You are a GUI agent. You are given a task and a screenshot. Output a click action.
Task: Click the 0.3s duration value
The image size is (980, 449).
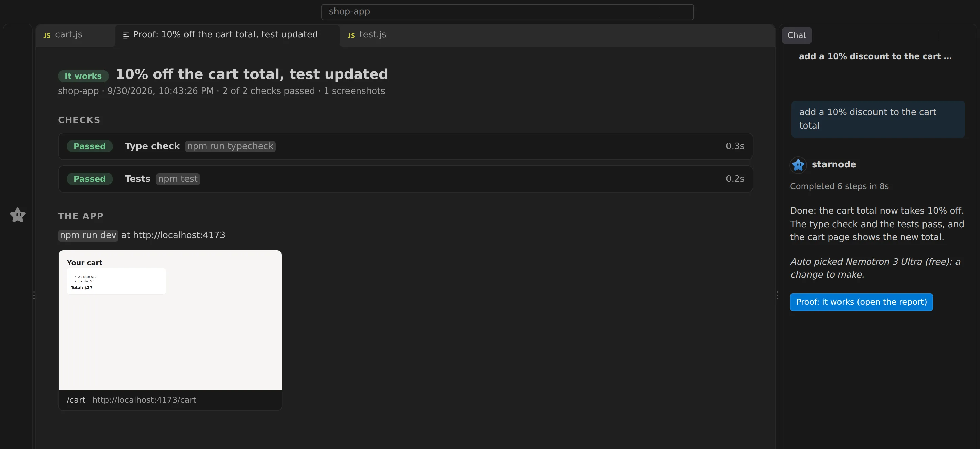[735, 146]
